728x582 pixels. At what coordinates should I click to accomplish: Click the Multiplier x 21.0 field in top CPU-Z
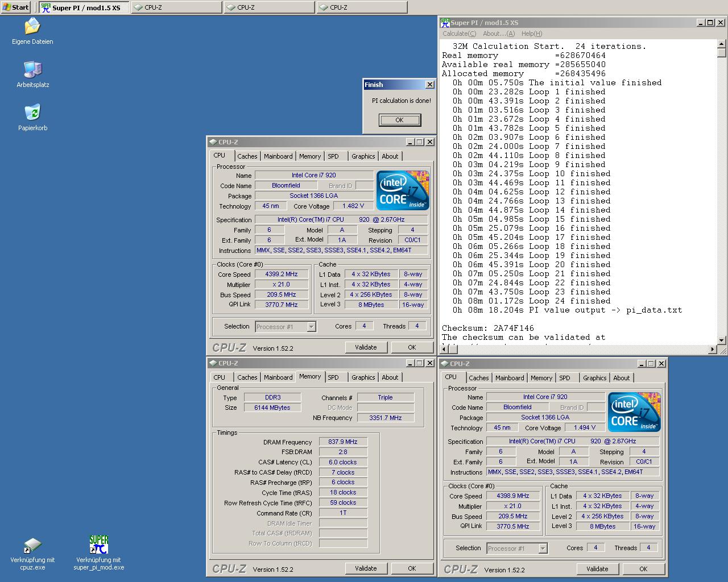click(282, 284)
